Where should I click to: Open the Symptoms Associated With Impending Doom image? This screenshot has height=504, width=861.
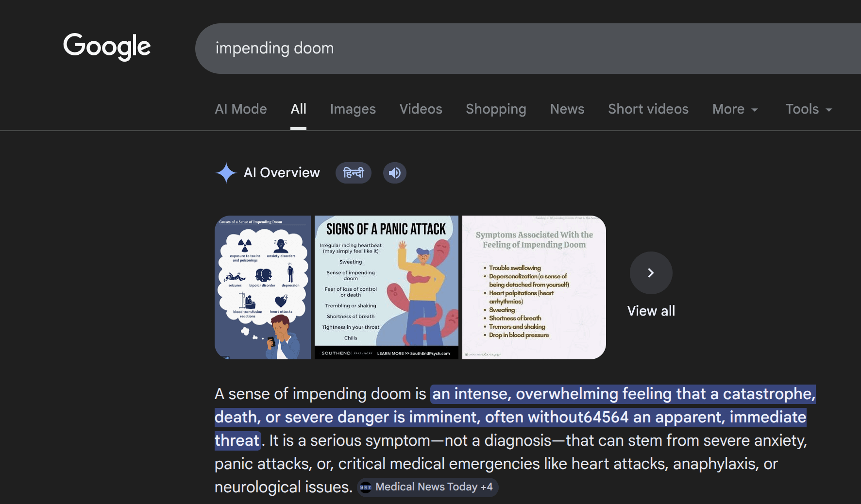point(534,287)
